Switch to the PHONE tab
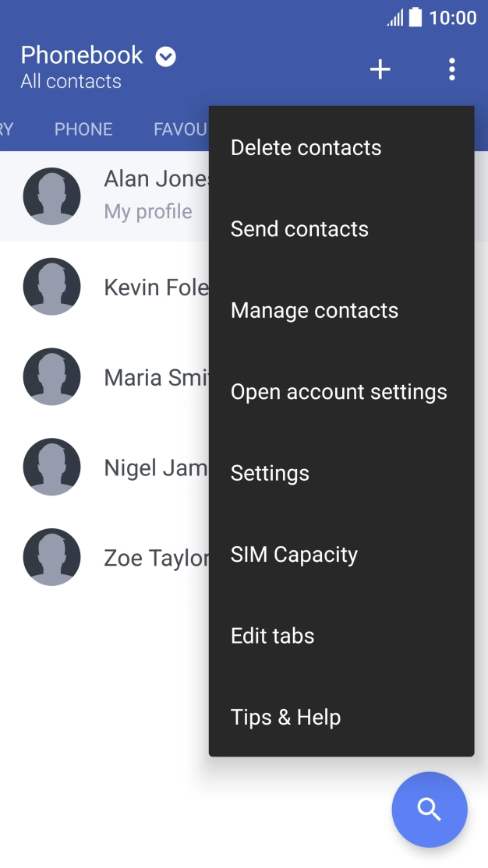Viewport: 488px width, 868px height. point(83,129)
